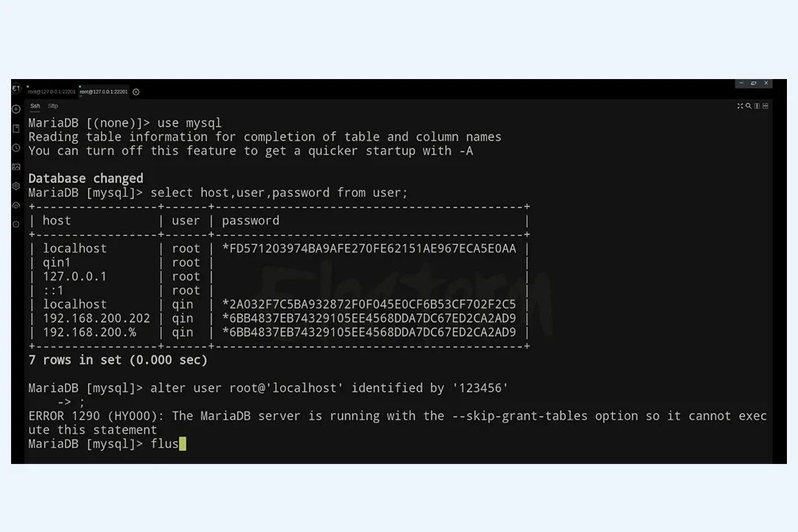This screenshot has width=798, height=532.
Task: Click the electerm logo icon
Action: 16,89
